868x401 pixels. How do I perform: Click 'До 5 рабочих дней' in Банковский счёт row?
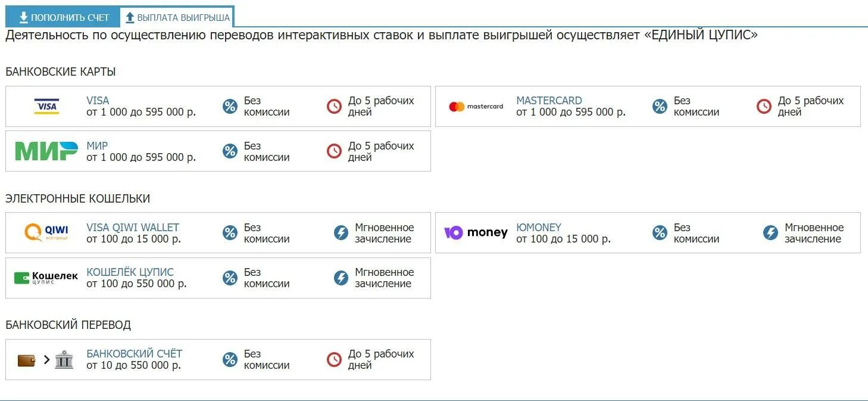(381, 360)
